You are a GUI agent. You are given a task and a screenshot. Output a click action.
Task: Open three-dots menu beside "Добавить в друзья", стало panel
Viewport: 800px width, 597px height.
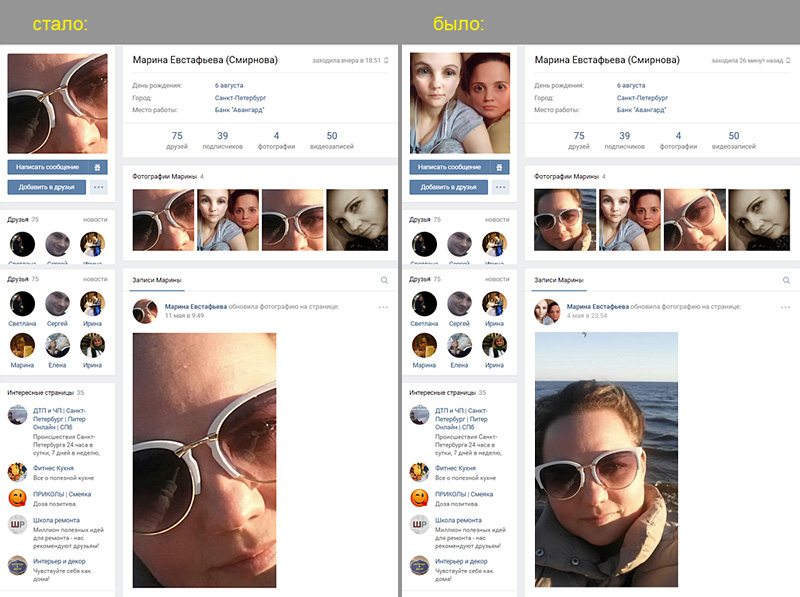point(98,187)
